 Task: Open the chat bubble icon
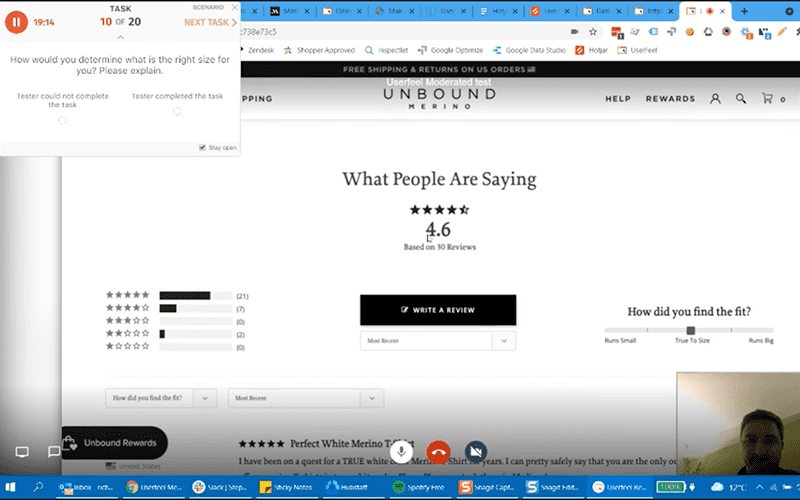coord(54,452)
